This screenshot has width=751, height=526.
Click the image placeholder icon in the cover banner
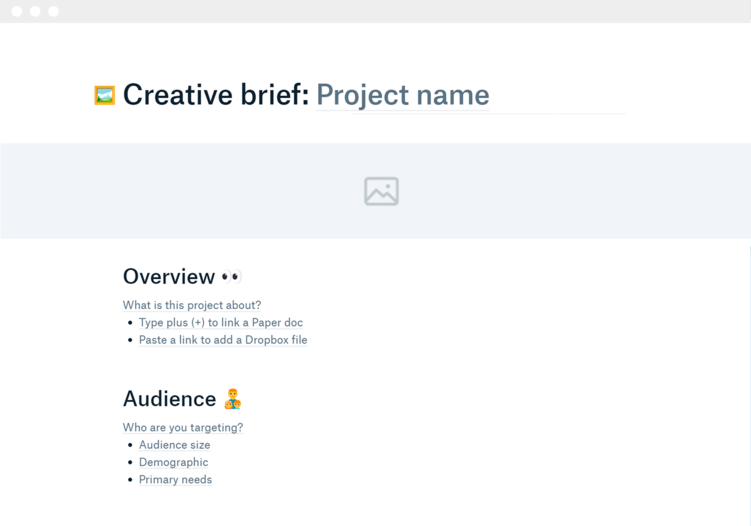pyautogui.click(x=381, y=191)
